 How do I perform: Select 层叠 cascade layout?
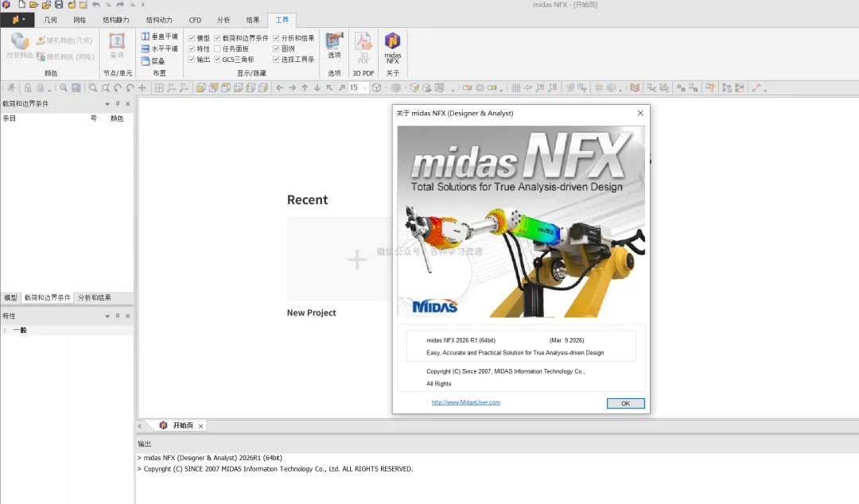tap(153, 60)
